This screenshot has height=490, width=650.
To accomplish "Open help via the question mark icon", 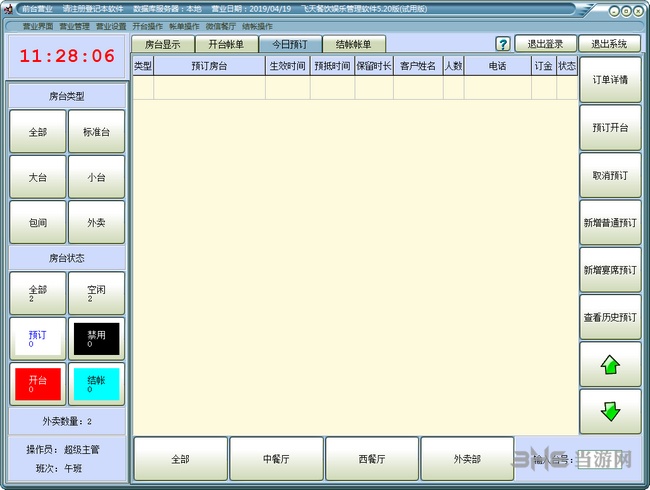I will click(x=503, y=44).
